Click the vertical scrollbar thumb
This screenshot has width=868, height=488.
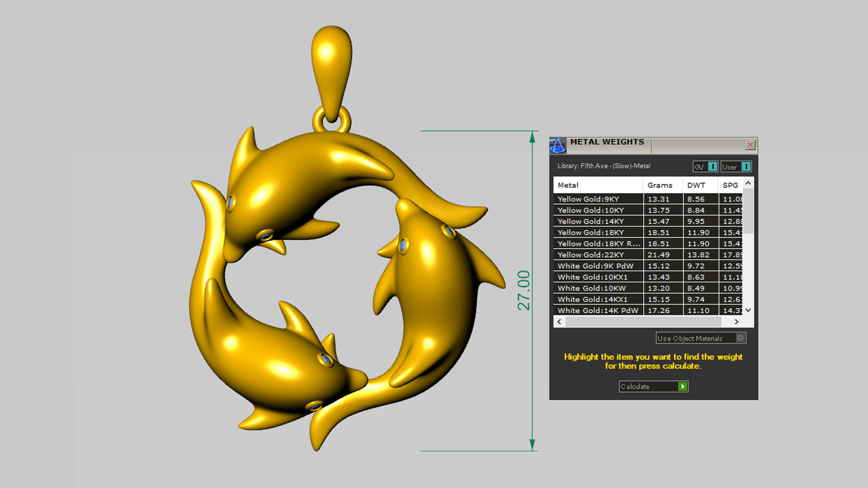point(748,211)
